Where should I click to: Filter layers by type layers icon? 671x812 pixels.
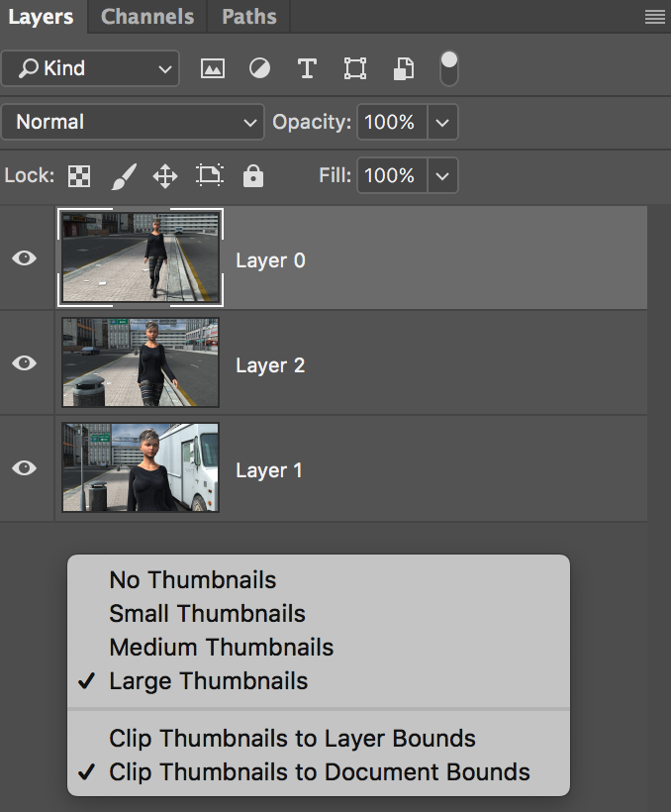(307, 68)
